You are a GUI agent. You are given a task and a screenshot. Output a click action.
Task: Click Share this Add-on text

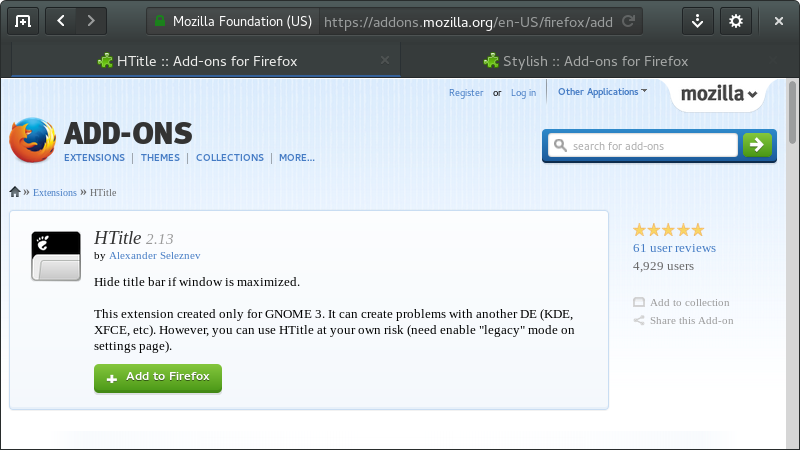[x=692, y=320]
